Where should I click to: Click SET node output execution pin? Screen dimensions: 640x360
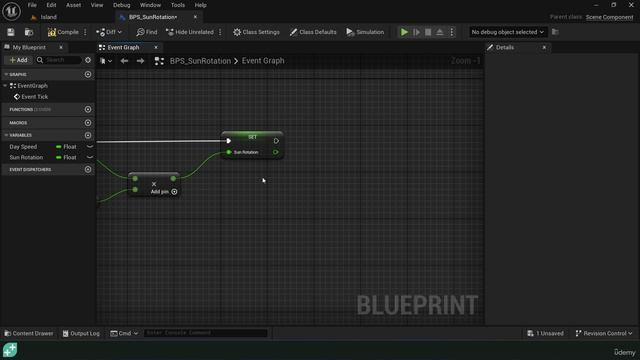[276, 141]
